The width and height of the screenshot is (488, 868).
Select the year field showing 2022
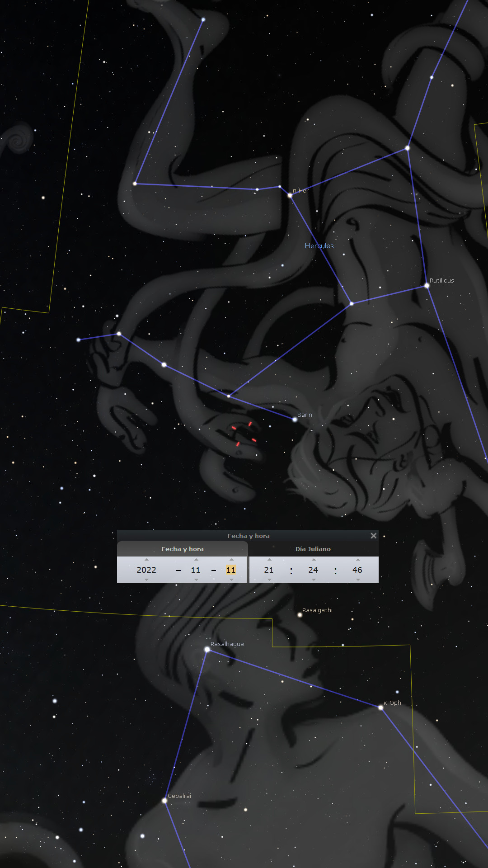coord(146,570)
